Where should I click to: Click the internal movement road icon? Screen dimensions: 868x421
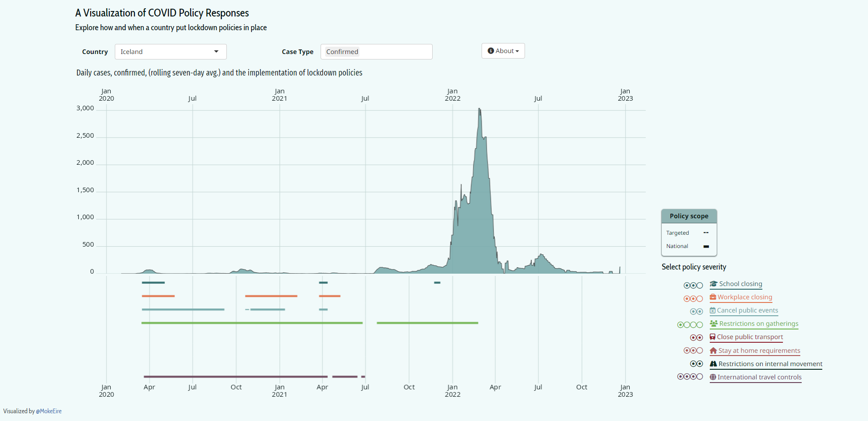click(713, 364)
